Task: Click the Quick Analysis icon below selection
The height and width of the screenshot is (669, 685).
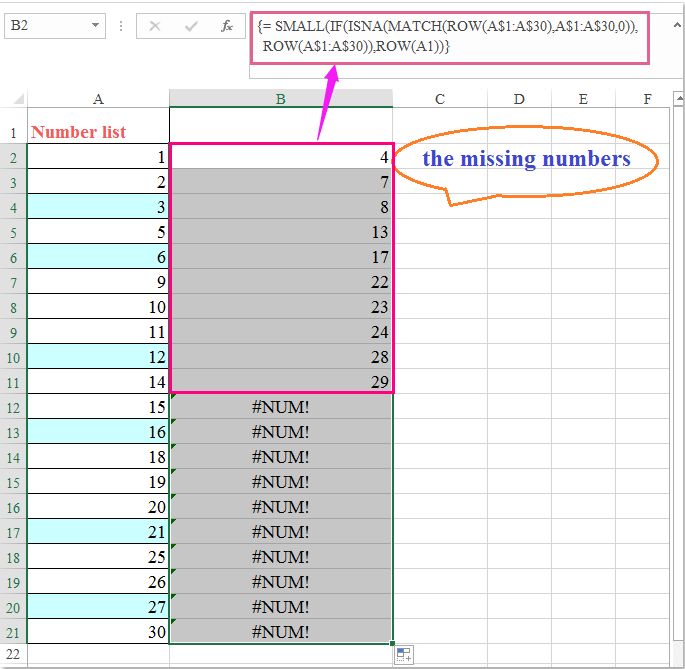Action: [x=404, y=655]
